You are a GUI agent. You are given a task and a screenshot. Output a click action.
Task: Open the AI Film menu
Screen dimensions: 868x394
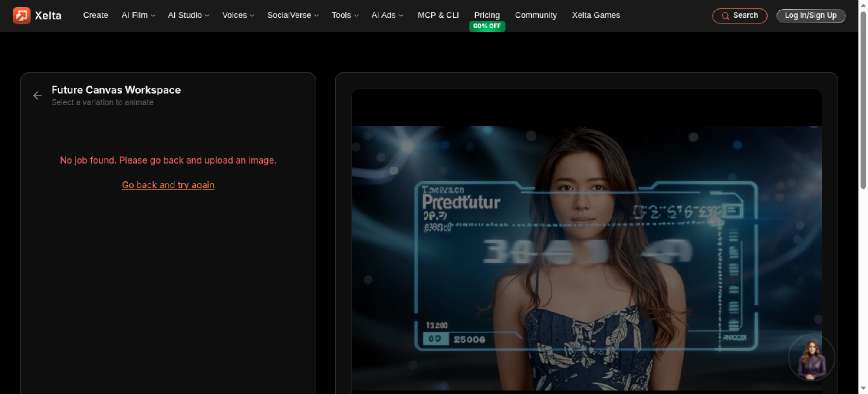point(135,15)
